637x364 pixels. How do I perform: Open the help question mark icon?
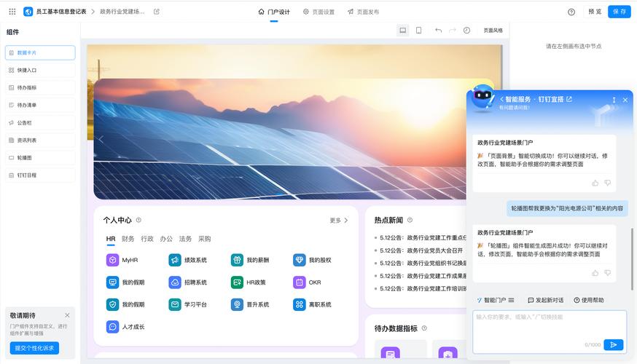click(x=571, y=12)
